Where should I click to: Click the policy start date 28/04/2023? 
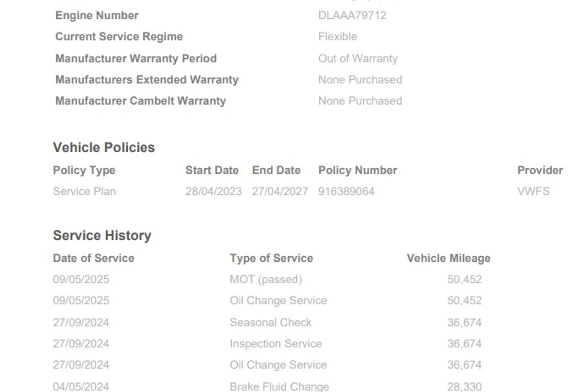213,191
